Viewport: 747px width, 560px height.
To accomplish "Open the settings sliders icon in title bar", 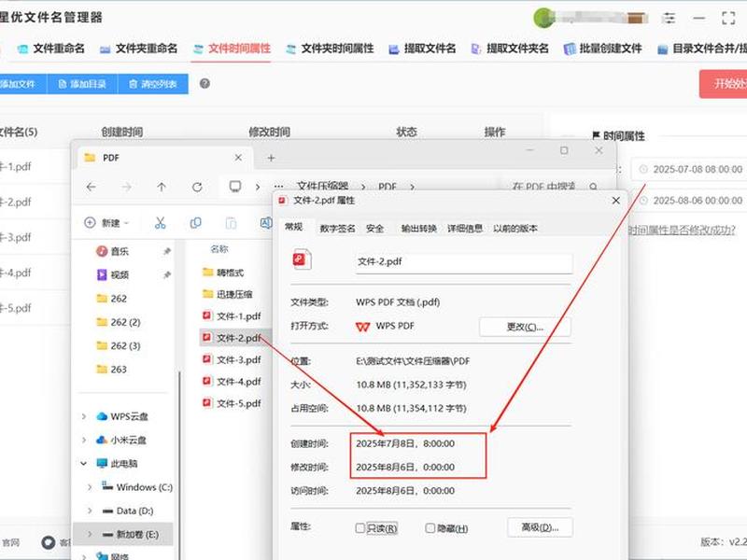I will click(x=669, y=18).
